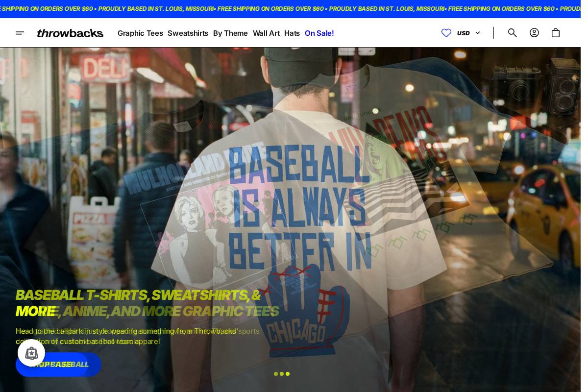The image size is (588, 392).
Task: Open the Sweatshirts menu
Action: coord(188,33)
